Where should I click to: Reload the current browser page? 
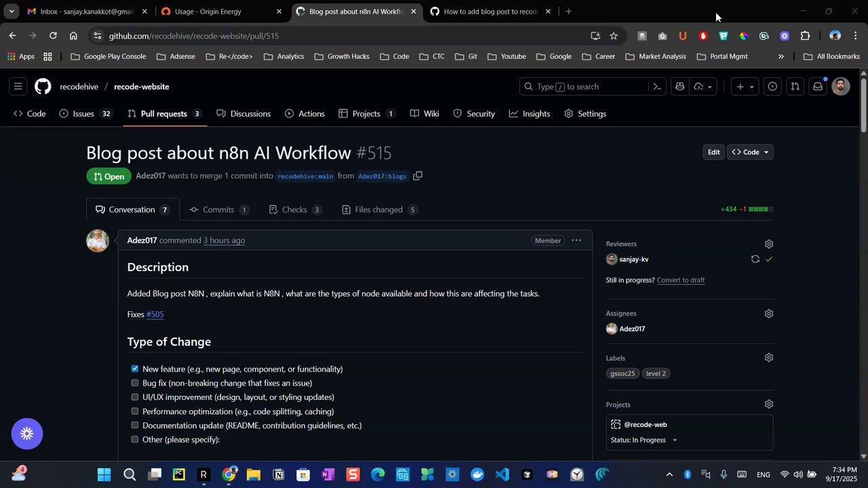click(53, 36)
